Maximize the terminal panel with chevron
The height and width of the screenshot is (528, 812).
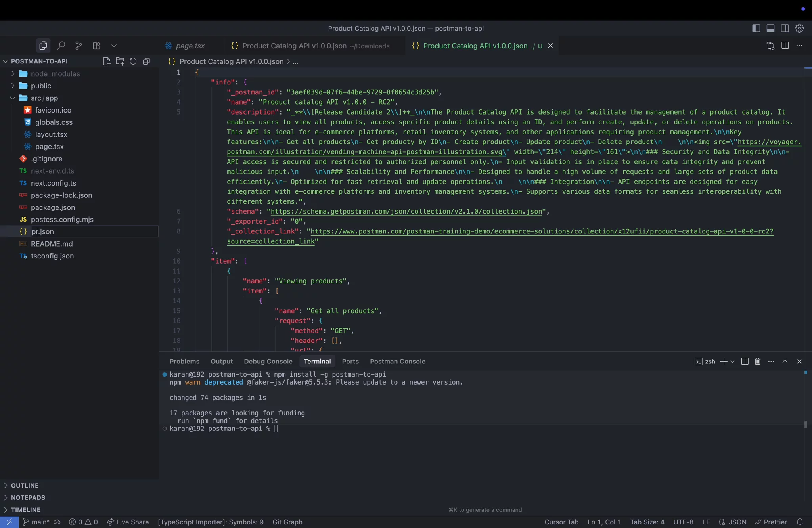(x=785, y=362)
